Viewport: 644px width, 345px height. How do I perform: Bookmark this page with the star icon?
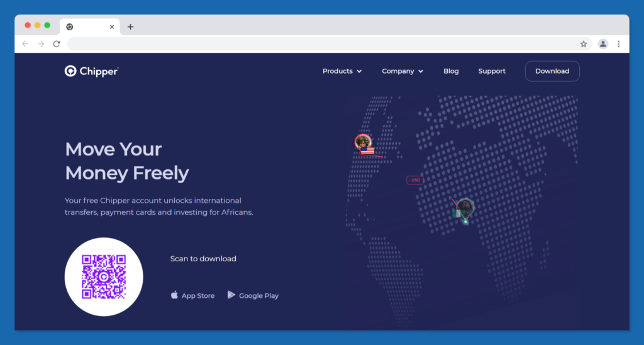pyautogui.click(x=583, y=44)
